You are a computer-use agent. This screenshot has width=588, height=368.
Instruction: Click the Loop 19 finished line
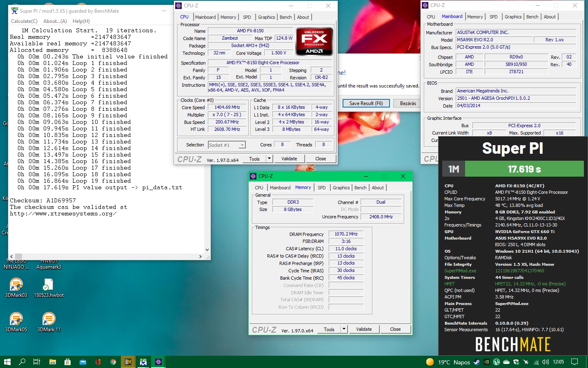click(74, 181)
